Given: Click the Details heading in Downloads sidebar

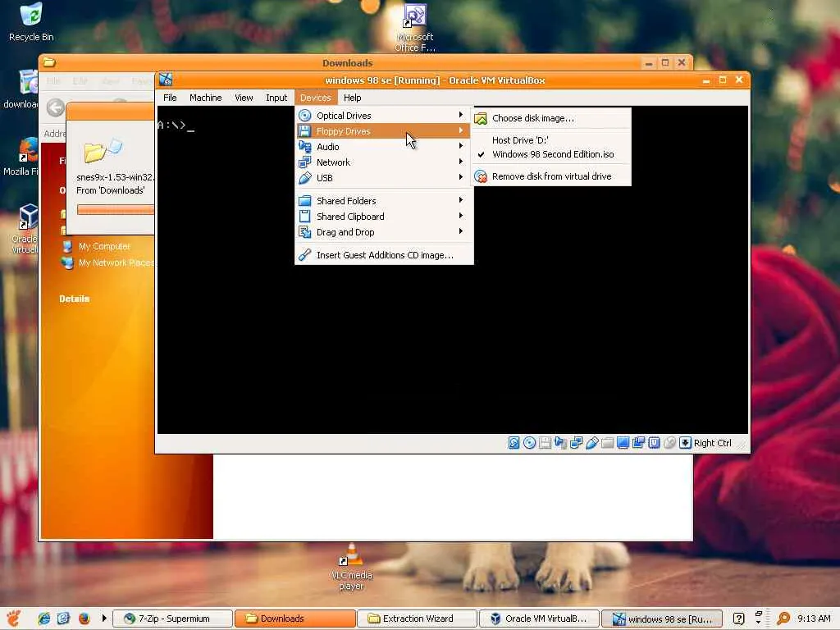Looking at the screenshot, I should (x=75, y=299).
